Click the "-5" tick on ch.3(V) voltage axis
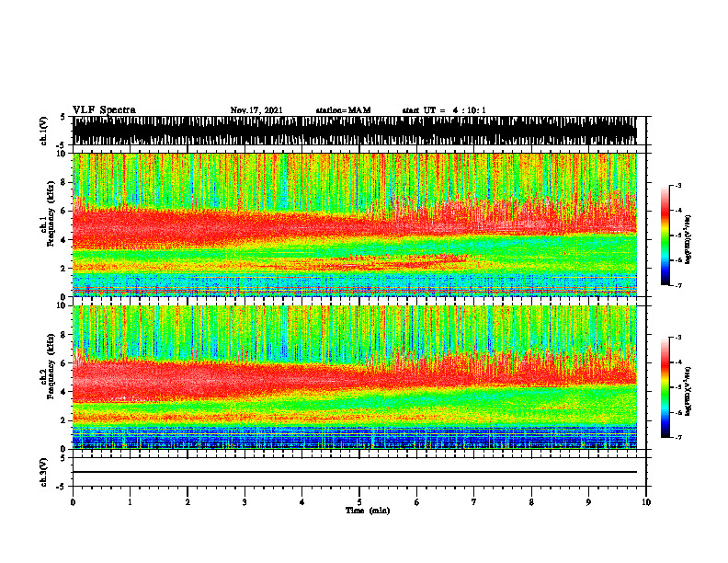The height and width of the screenshot is (563, 728). click(62, 487)
